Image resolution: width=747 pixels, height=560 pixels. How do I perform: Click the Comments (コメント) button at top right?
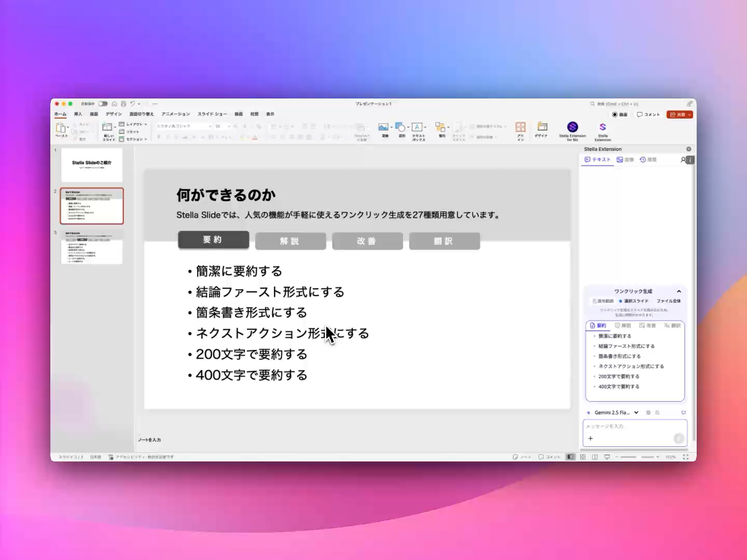pyautogui.click(x=648, y=115)
